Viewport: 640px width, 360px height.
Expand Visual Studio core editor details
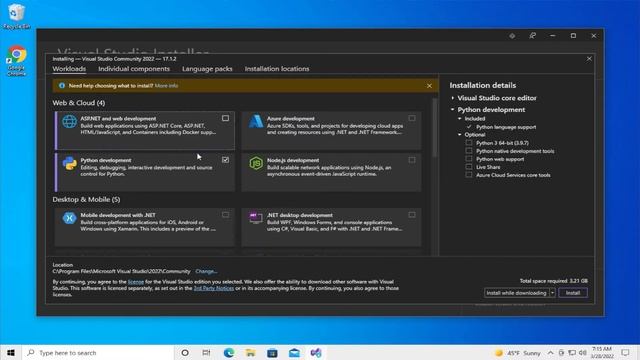453,98
